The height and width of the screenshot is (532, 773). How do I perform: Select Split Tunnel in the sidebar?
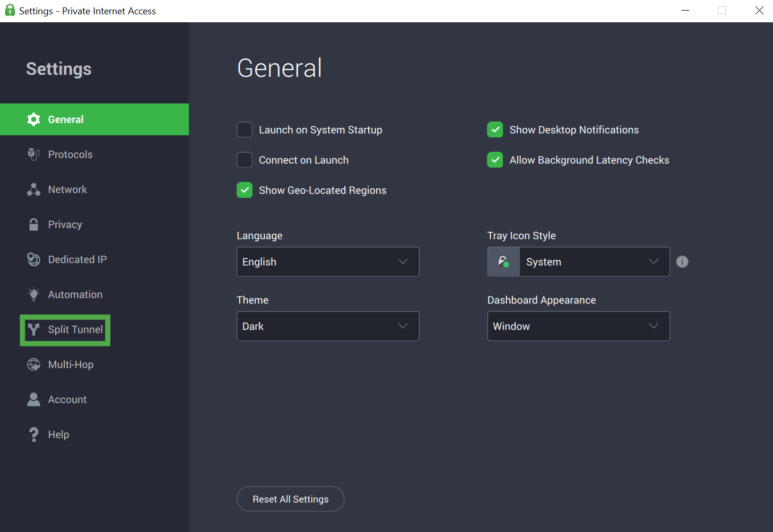[94, 329]
